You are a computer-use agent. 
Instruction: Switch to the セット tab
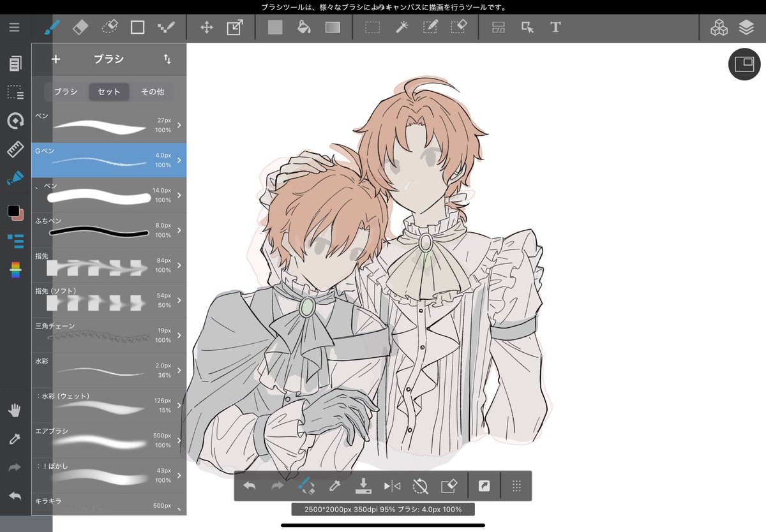109,92
